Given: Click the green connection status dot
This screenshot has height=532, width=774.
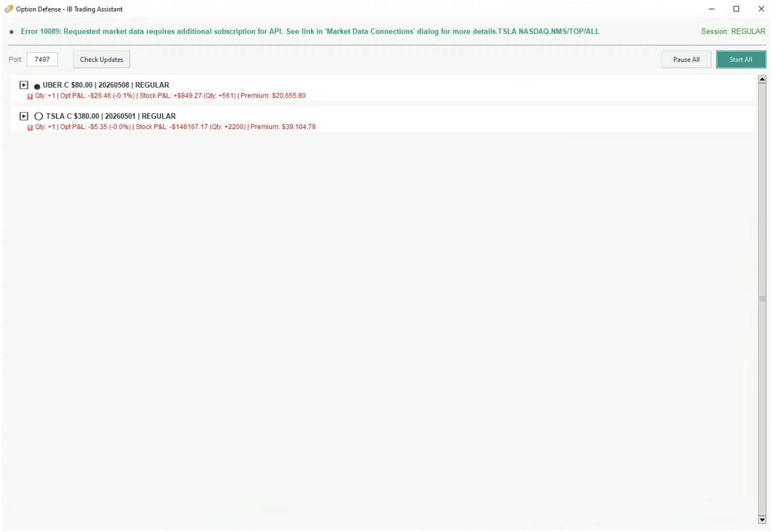Looking at the screenshot, I should point(12,32).
